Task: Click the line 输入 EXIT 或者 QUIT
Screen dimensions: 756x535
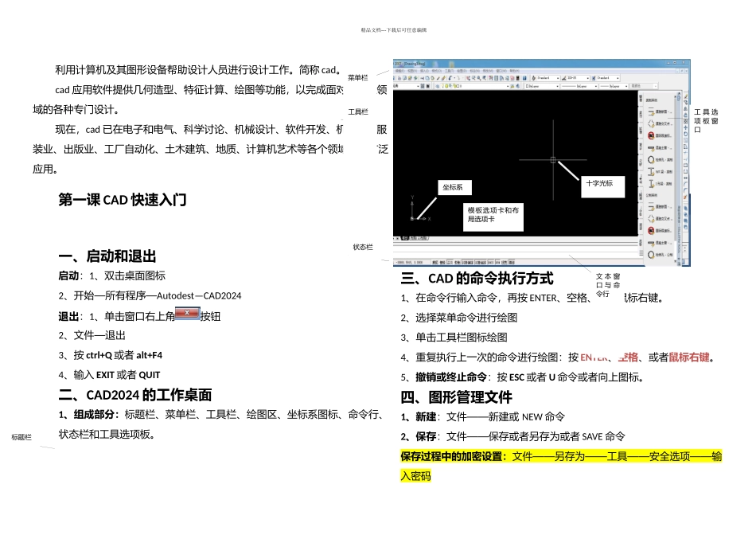Action: tap(110, 375)
